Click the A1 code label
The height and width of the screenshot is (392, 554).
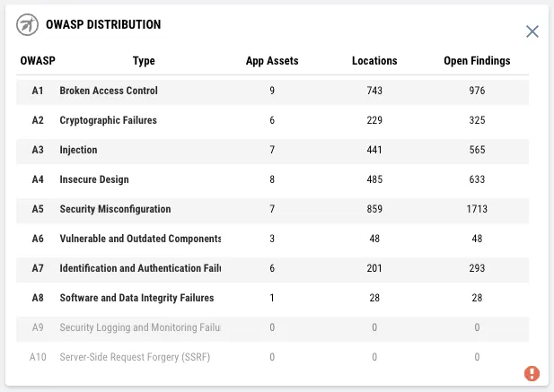(38, 91)
